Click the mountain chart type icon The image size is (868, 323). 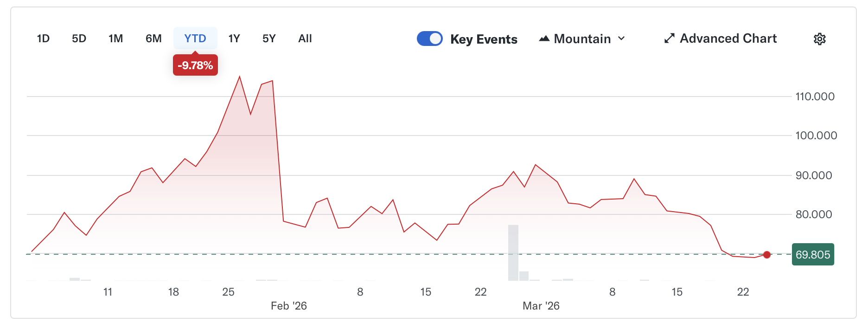point(544,39)
